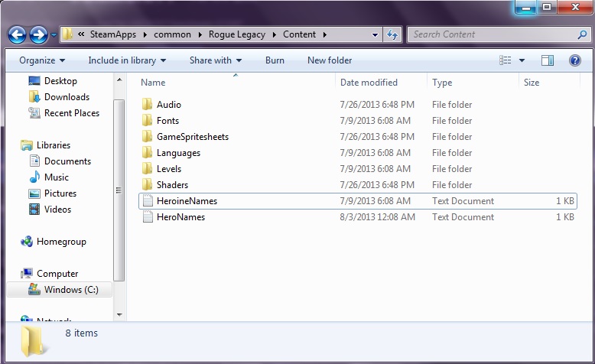Close the Explorer window

click(575, 7)
